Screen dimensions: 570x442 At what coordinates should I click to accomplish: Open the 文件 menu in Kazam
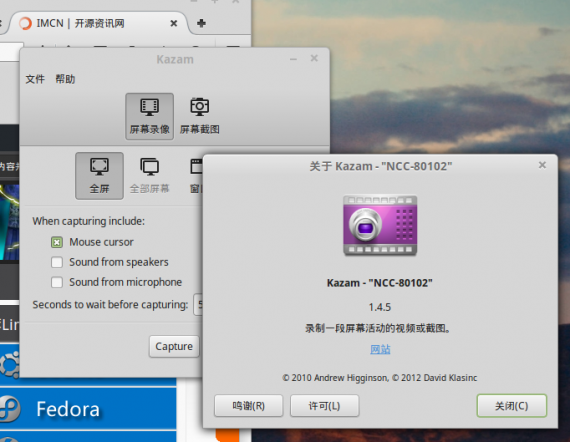pos(35,79)
